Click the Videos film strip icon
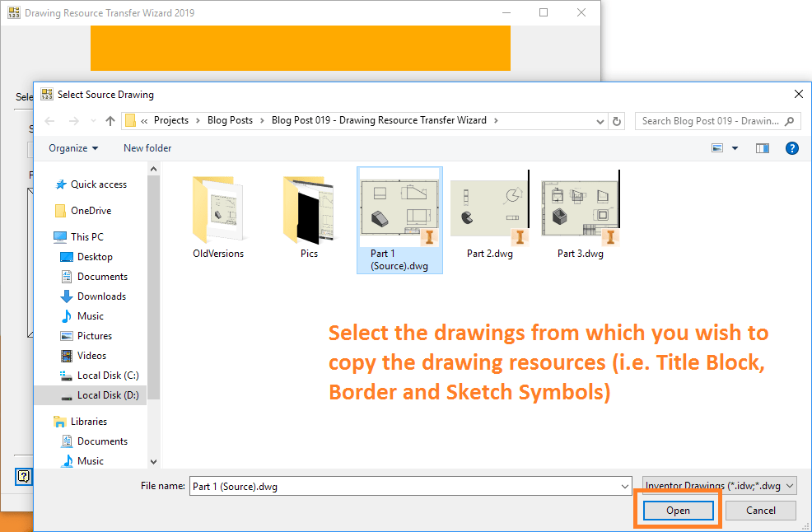Viewport: 812px width, 532px height. 66,356
